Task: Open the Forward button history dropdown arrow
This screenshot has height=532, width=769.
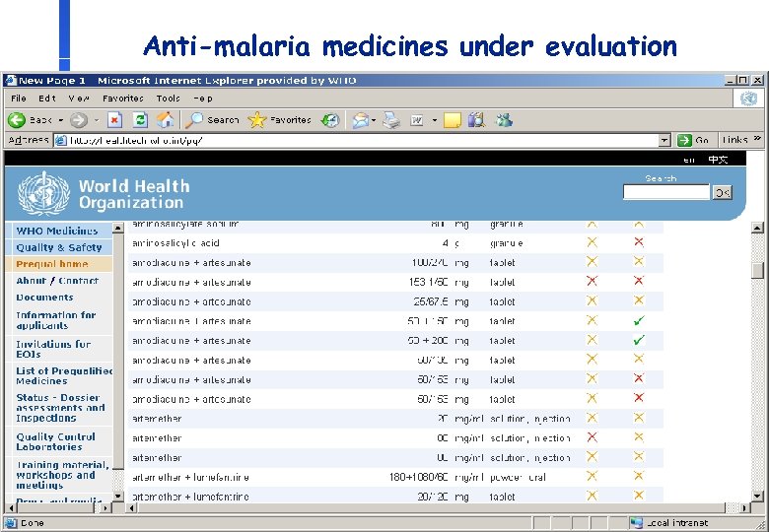Action: pyautogui.click(x=97, y=120)
